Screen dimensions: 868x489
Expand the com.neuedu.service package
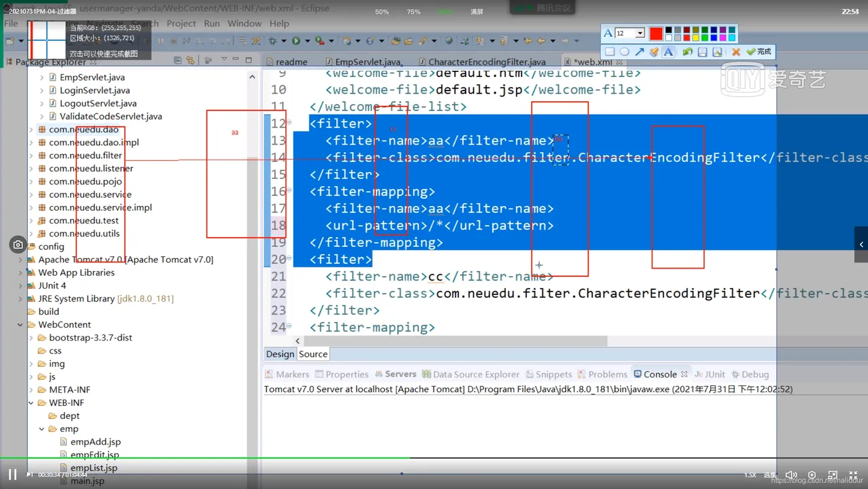[31, 195]
